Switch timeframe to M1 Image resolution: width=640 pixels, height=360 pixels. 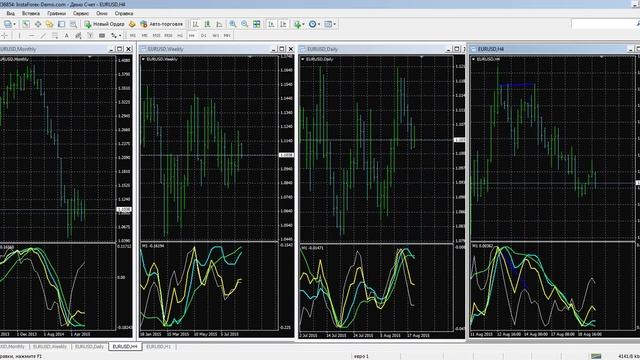tap(133, 36)
